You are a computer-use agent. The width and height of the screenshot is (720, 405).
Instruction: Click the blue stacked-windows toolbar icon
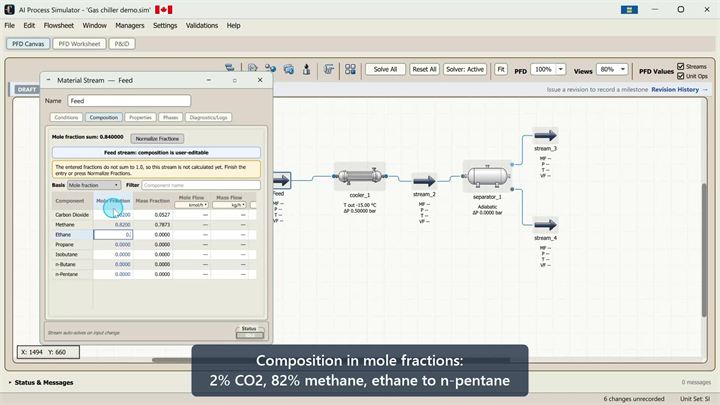(289, 69)
